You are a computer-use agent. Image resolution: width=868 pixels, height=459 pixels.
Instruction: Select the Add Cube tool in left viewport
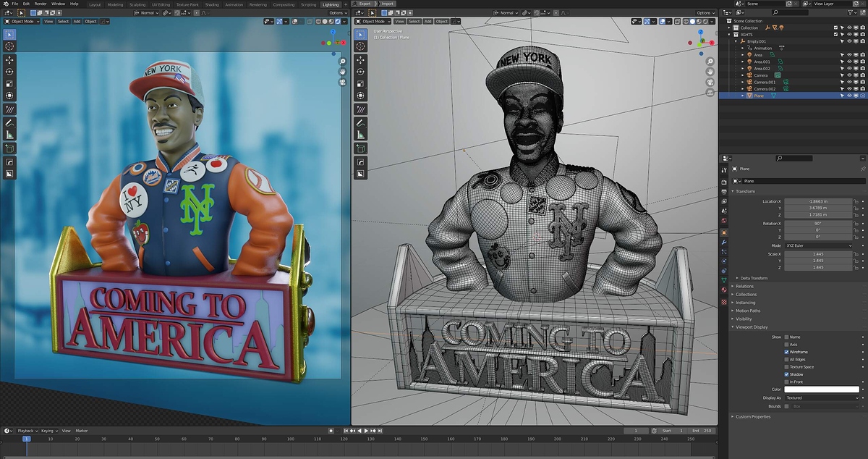click(x=9, y=148)
